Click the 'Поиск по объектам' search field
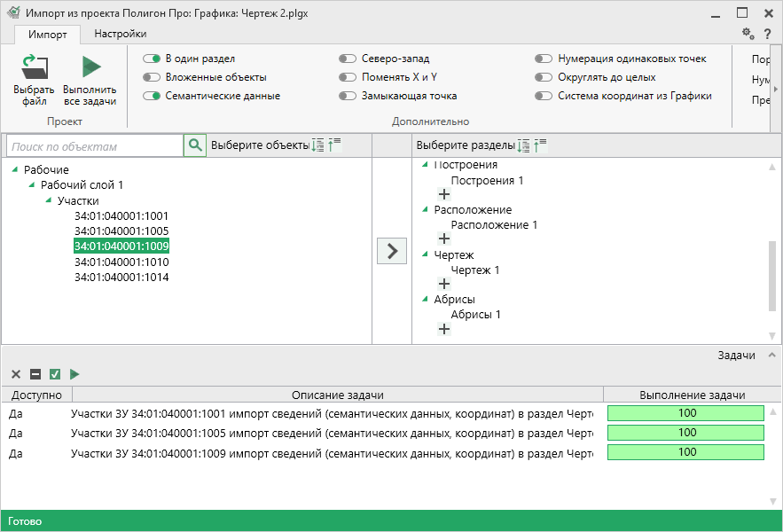The image size is (783, 532). (x=93, y=146)
